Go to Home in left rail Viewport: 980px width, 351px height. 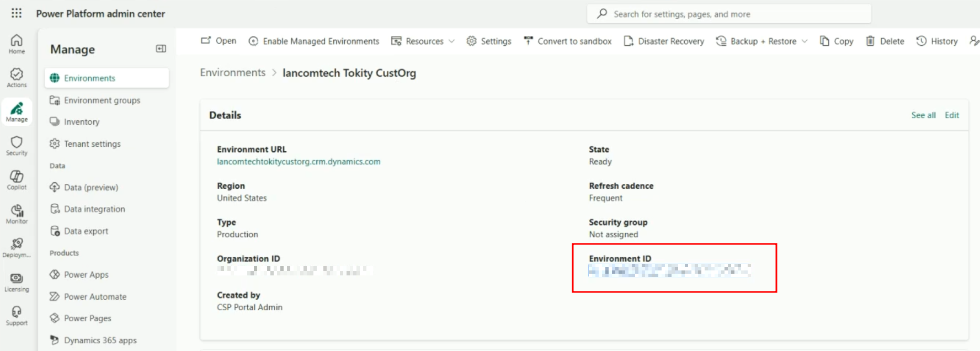click(x=17, y=44)
